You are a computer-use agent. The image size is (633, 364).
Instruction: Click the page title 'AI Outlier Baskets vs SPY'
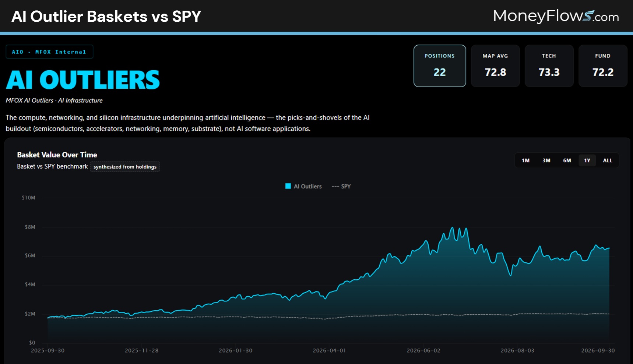(106, 16)
